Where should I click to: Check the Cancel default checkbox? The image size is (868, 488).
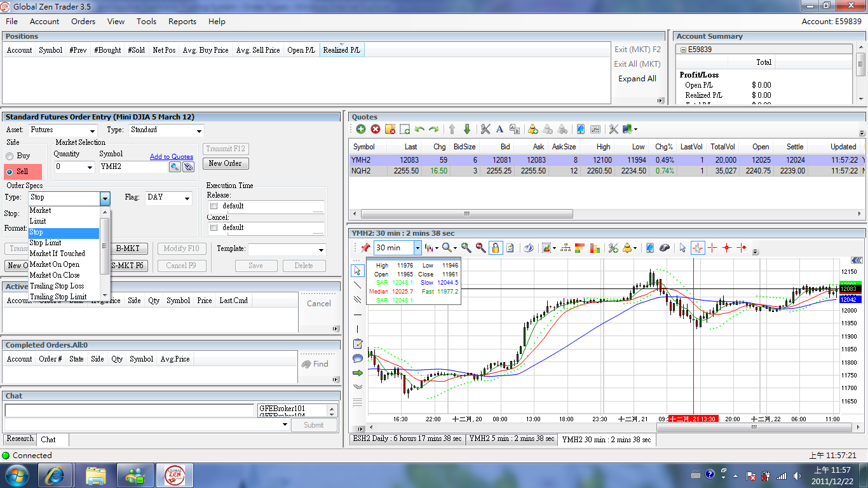214,227
